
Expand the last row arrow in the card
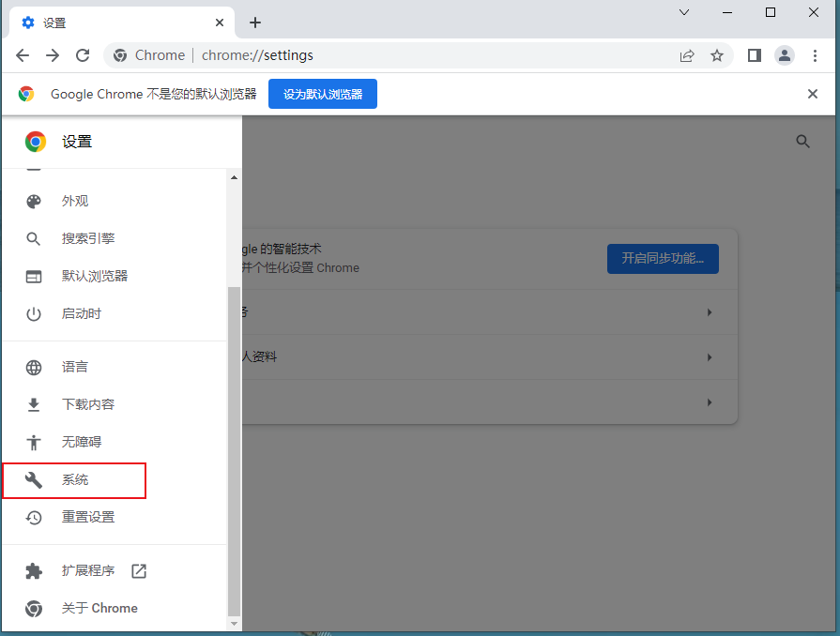[x=710, y=402]
